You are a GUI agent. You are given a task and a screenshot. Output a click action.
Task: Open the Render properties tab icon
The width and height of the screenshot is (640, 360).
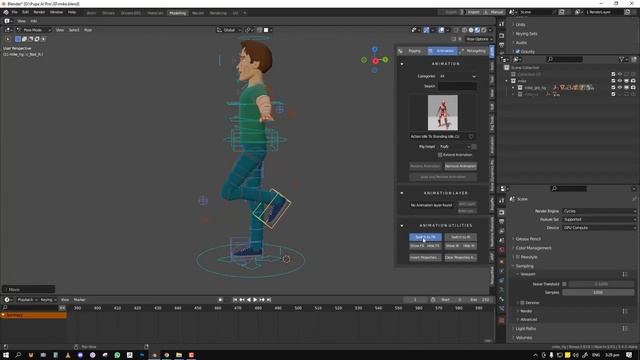point(502,213)
